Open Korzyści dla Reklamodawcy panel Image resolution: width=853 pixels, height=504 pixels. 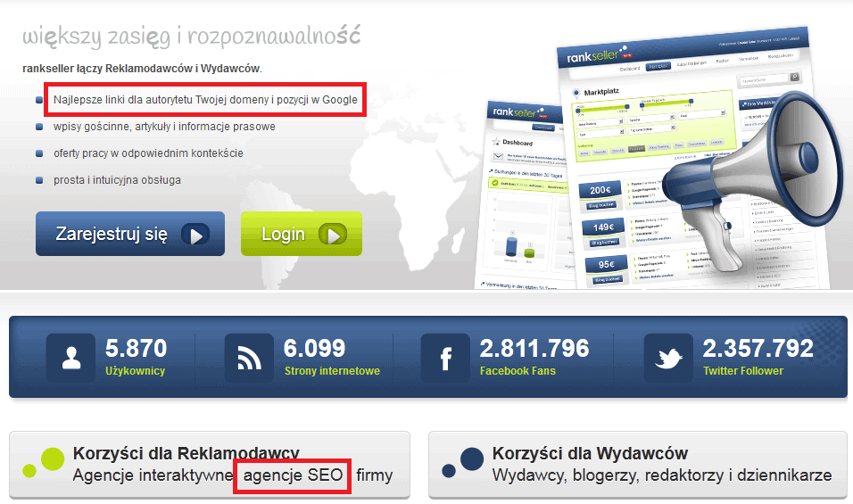[210, 465]
